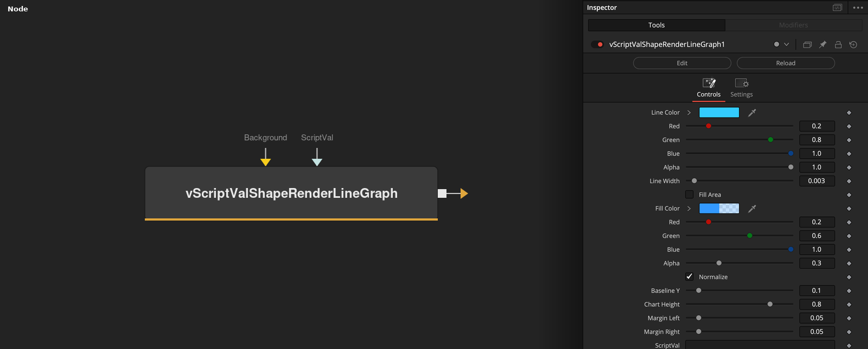Select the Controls tab
868x349 pixels.
coord(709,88)
